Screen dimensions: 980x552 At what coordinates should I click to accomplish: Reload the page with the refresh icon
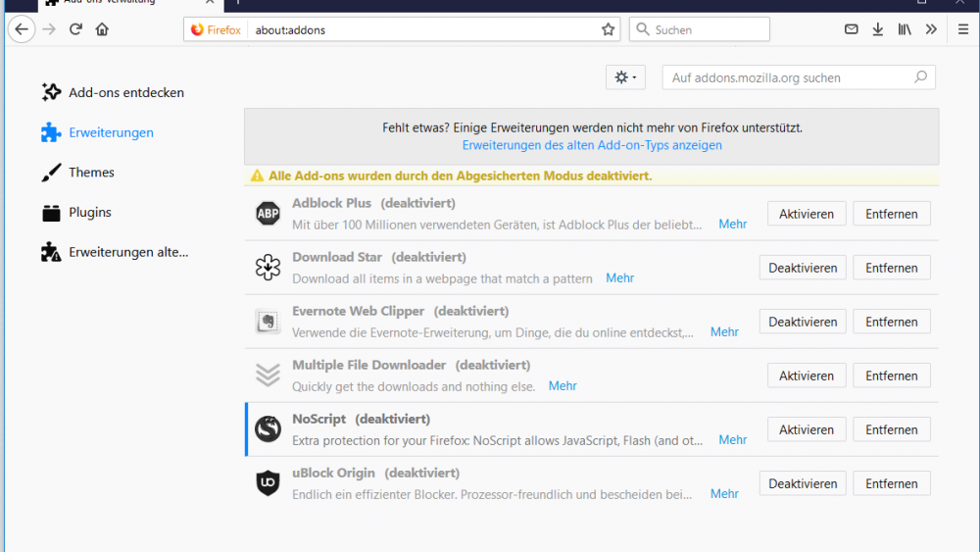pyautogui.click(x=75, y=29)
